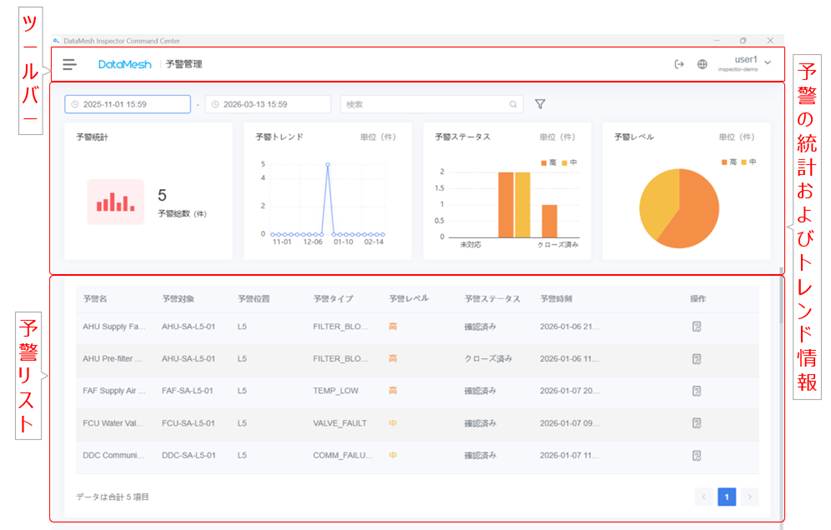This screenshot has height=530, width=831.
Task: Focus the 検索 search input field
Action: (425, 104)
